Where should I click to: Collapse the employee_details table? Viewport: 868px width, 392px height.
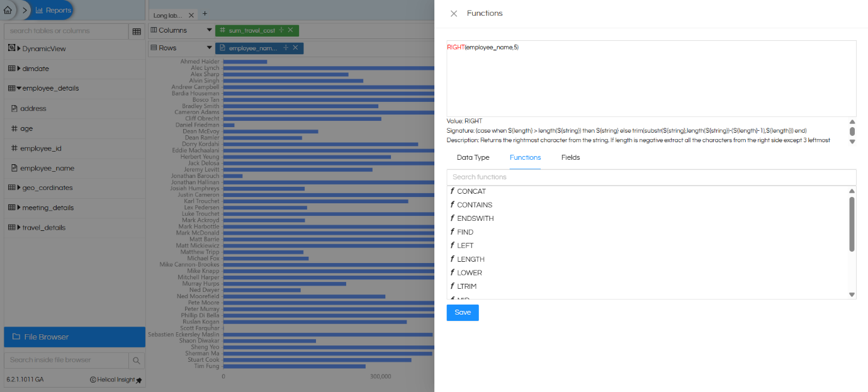(x=20, y=88)
